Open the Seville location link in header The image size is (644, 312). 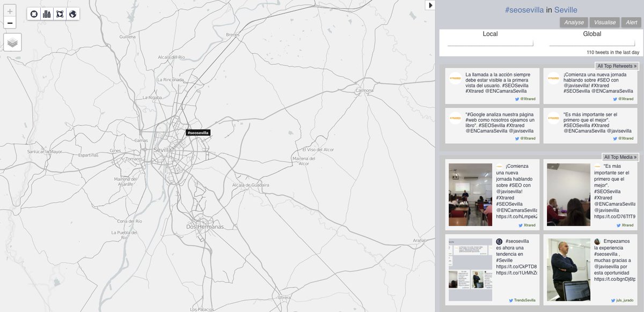click(566, 10)
